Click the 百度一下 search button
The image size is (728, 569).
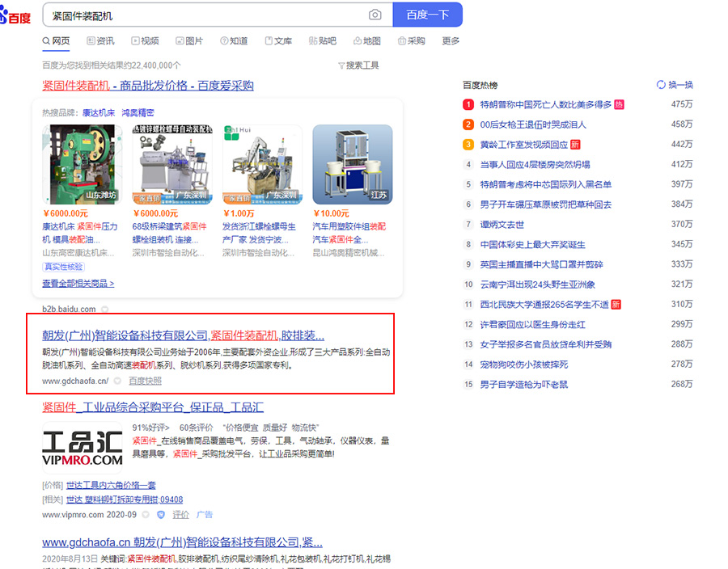tap(428, 15)
